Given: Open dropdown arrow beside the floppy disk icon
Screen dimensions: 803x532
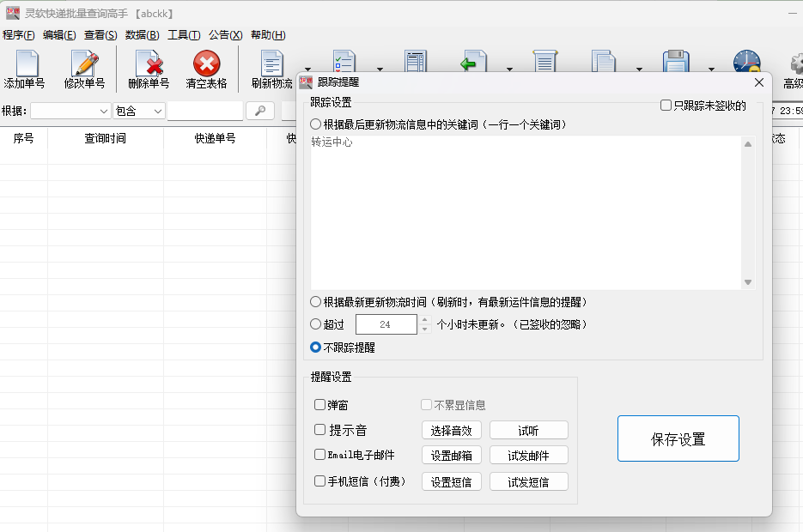Looking at the screenshot, I should 710,70.
